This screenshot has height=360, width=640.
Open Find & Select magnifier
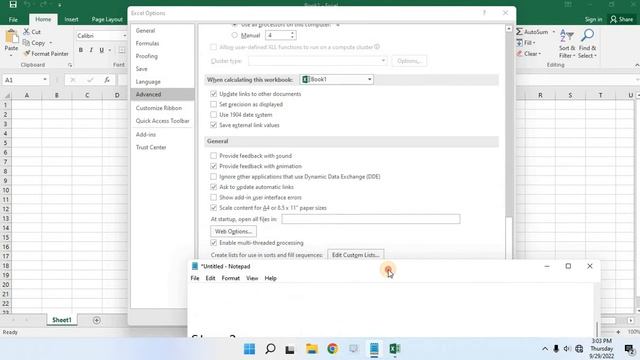(587, 43)
